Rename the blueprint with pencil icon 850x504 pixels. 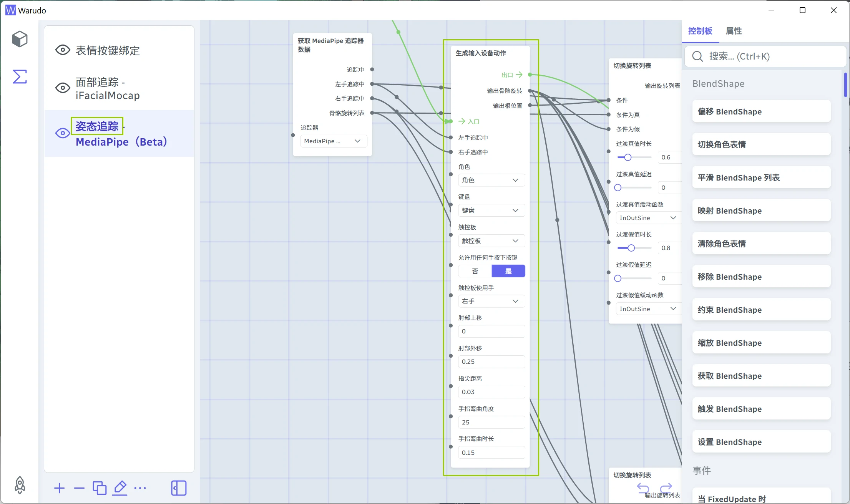[x=120, y=488]
